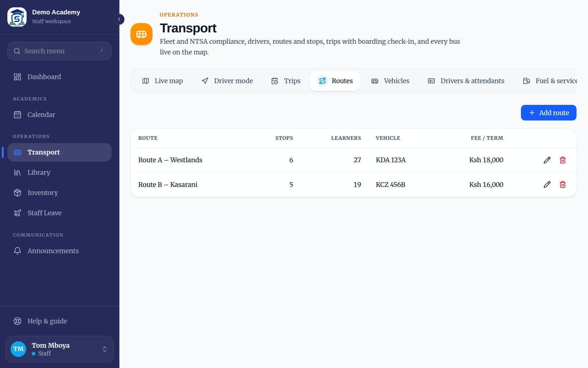Click vehicle plate KDA 123A
Screen dimensions: 588x368
(x=391, y=160)
